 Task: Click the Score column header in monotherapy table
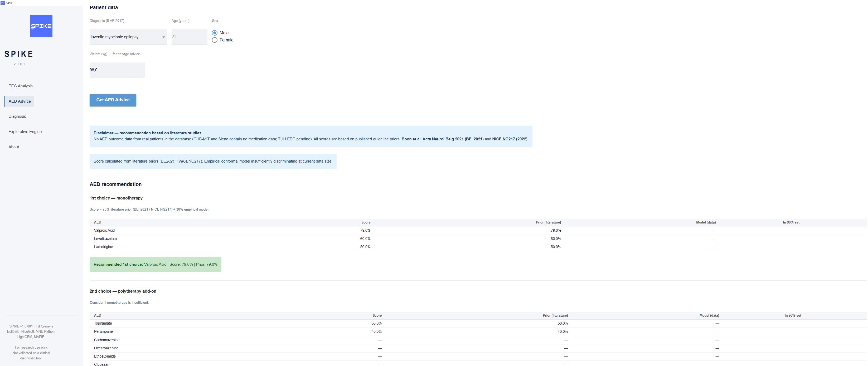pos(366,222)
